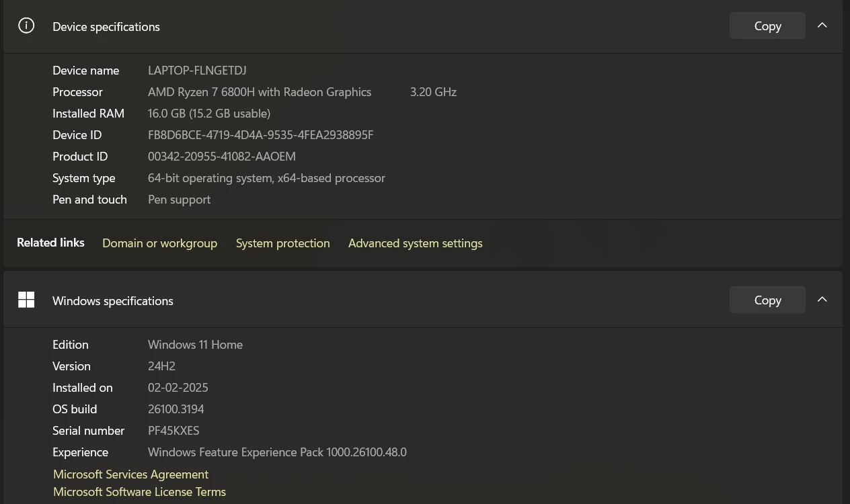
Task: Open Microsoft Services Agreement
Action: pyautogui.click(x=130, y=474)
